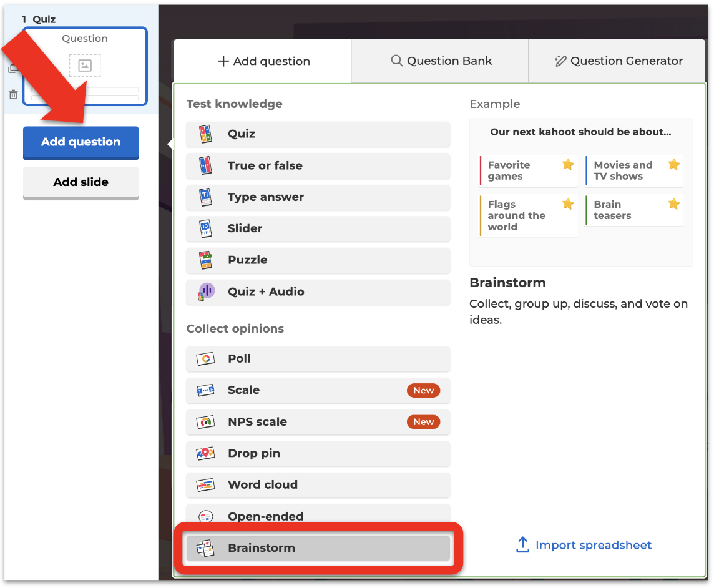Click the Puzzle question type icon
714x588 pixels.
pos(206,260)
